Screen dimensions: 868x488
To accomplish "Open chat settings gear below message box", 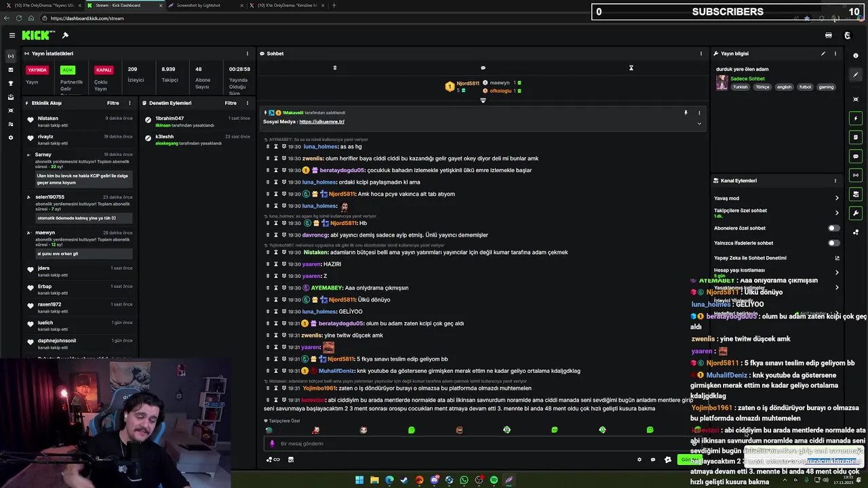I will 639,460.
